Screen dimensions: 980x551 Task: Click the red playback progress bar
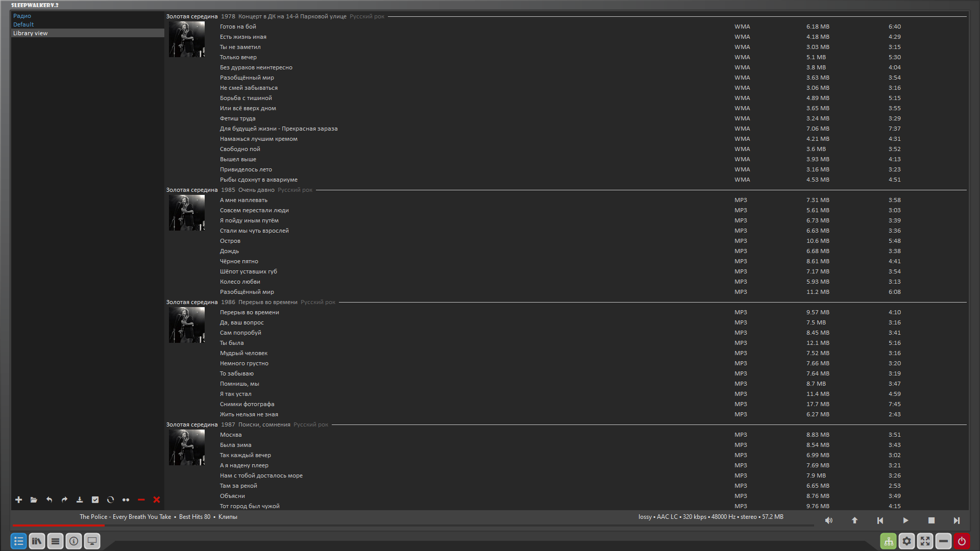[x=59, y=525]
